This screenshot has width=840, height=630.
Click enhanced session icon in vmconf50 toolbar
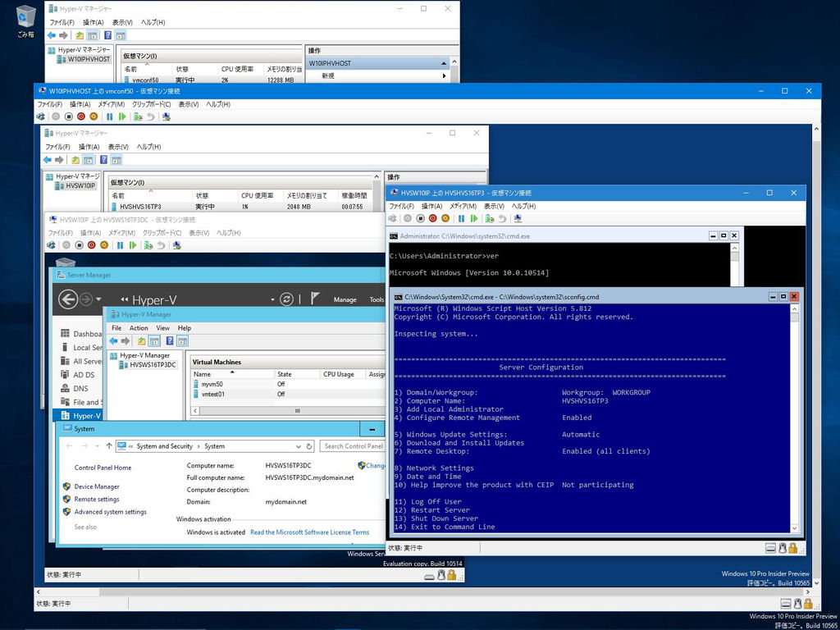(x=167, y=116)
